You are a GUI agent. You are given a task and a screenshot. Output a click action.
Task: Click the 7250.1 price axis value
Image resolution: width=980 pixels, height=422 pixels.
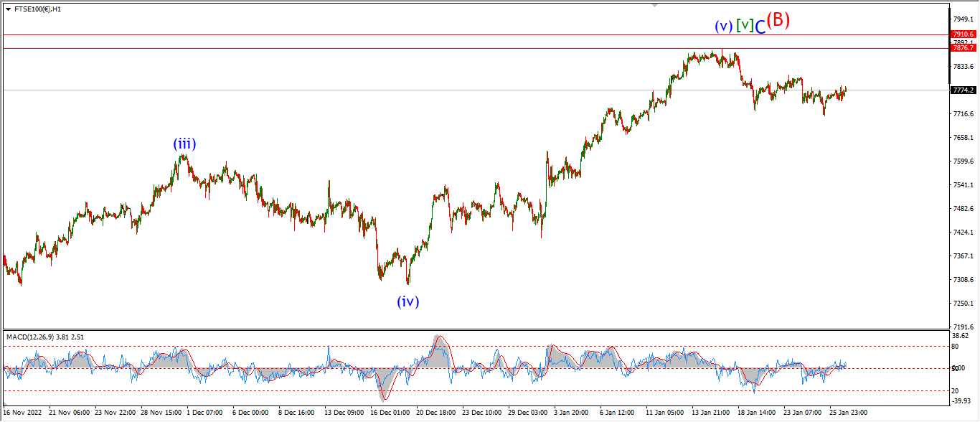coord(962,303)
